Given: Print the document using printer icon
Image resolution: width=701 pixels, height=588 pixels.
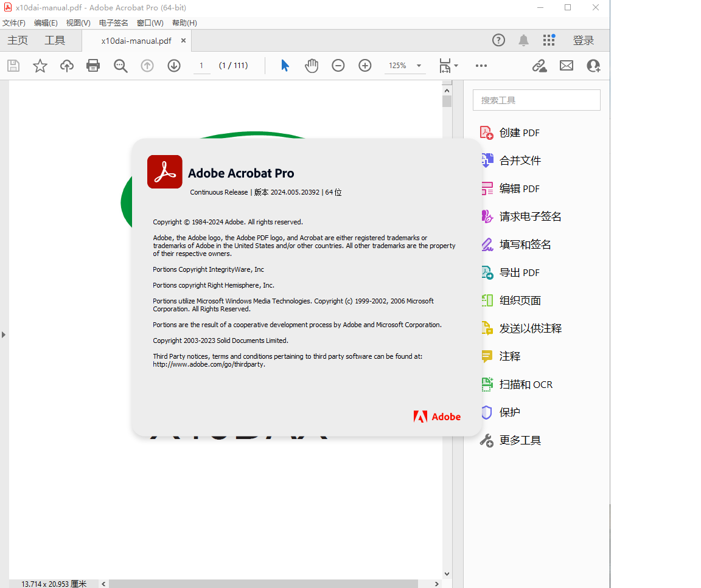Looking at the screenshot, I should point(93,66).
